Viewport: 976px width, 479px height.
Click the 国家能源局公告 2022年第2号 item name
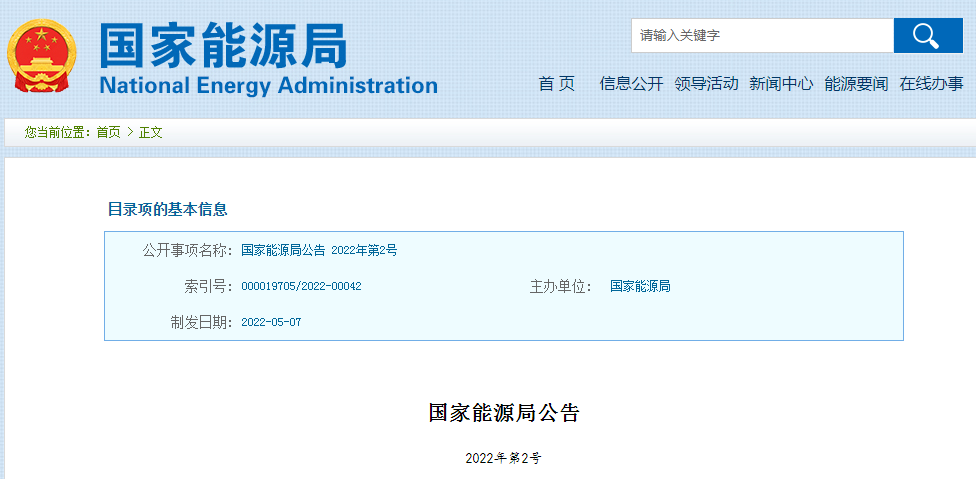(x=319, y=250)
